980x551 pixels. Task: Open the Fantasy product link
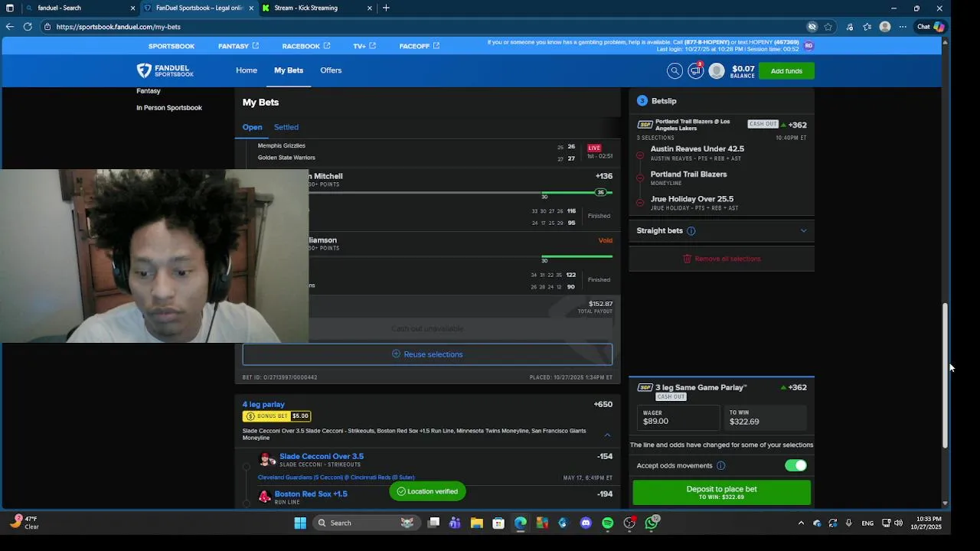coord(238,46)
